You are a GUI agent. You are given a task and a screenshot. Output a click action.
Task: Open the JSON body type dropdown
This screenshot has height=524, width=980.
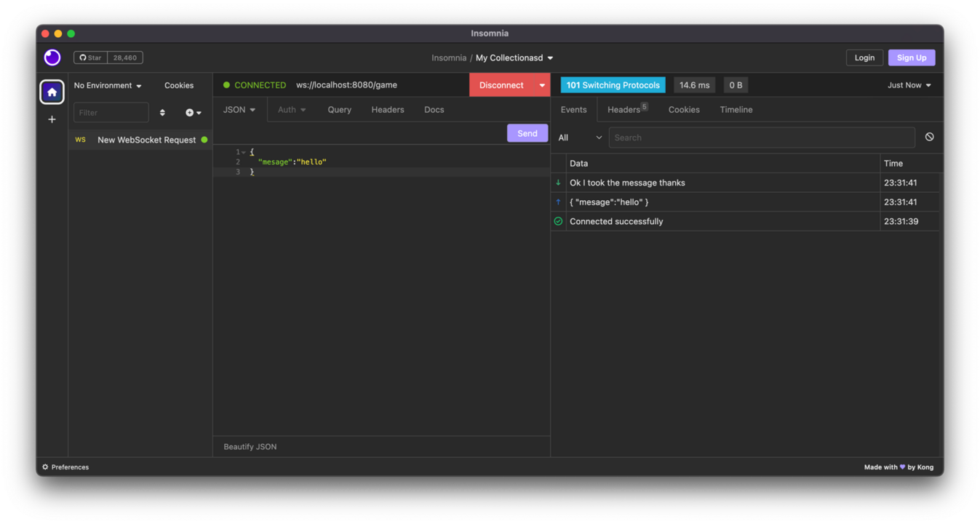click(x=239, y=110)
